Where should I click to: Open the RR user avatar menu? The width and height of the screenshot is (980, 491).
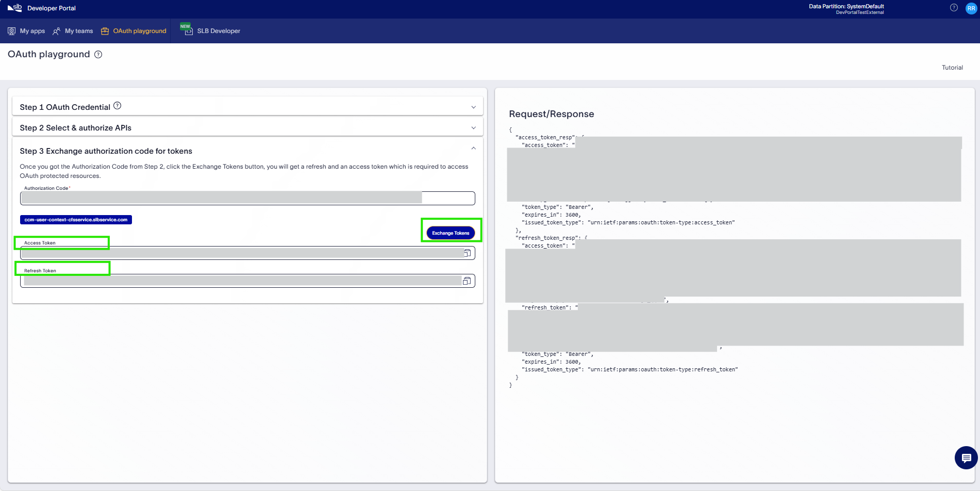pyautogui.click(x=971, y=8)
